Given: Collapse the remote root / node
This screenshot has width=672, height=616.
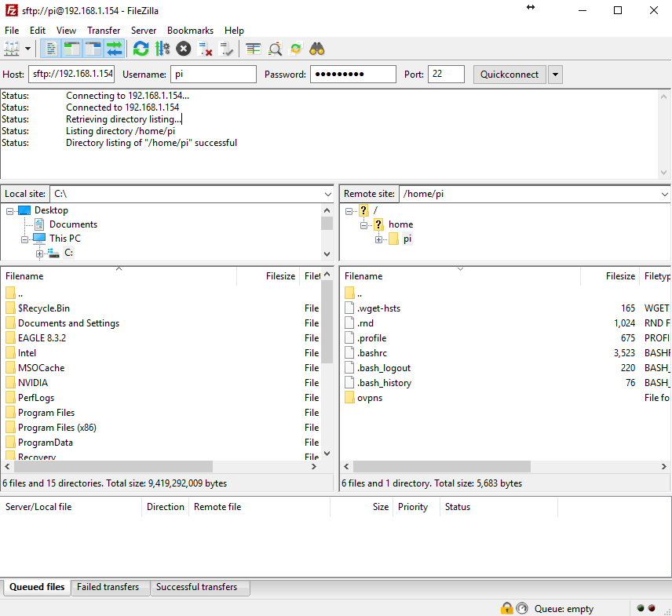Looking at the screenshot, I should click(349, 211).
